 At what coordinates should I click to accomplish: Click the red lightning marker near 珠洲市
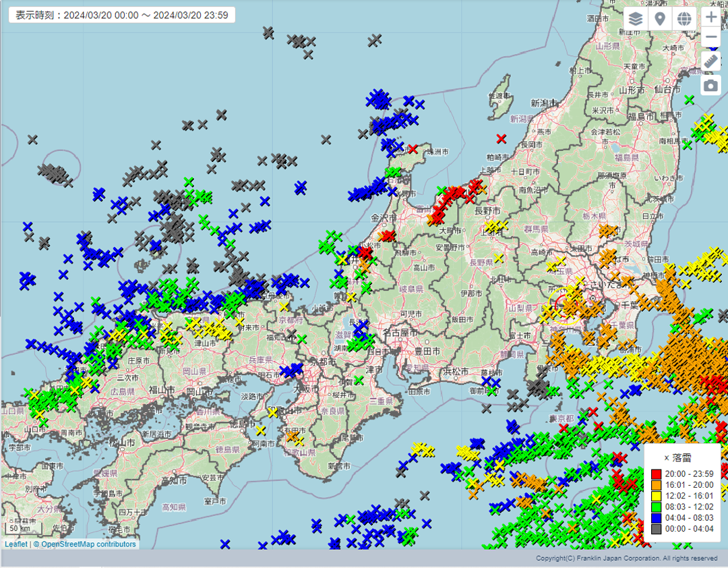click(413, 149)
